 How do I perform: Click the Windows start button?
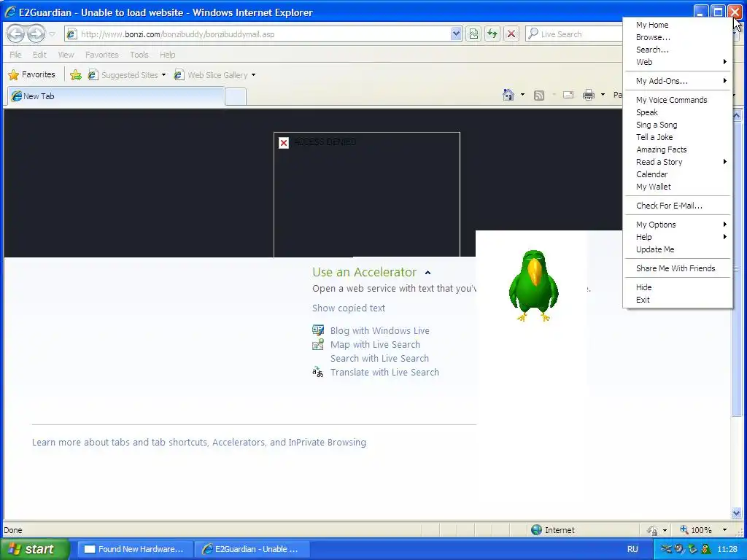pyautogui.click(x=34, y=549)
